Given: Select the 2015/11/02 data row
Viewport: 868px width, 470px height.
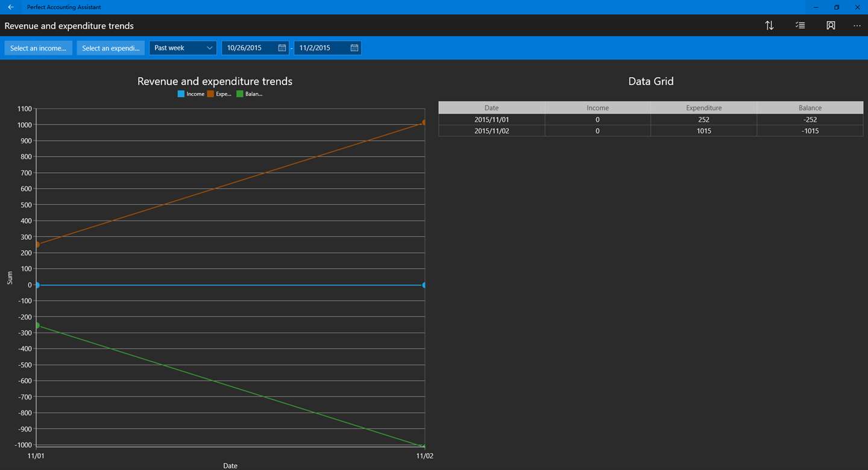Looking at the screenshot, I should (651, 131).
